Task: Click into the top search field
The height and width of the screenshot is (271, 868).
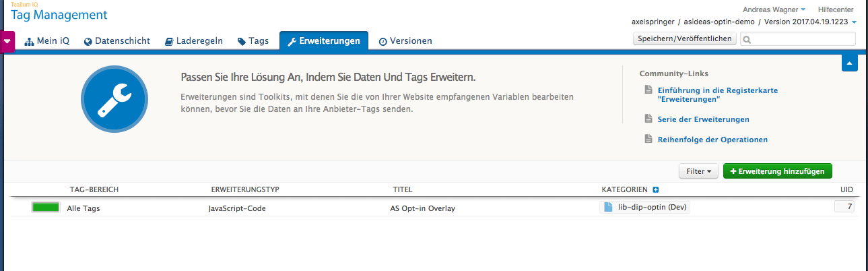Action: click(x=798, y=40)
